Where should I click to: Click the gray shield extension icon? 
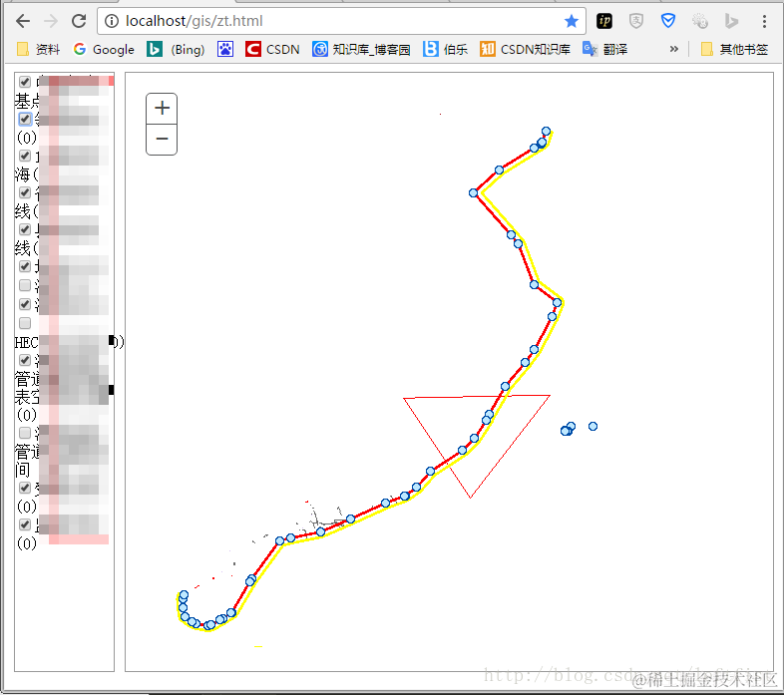(x=636, y=21)
